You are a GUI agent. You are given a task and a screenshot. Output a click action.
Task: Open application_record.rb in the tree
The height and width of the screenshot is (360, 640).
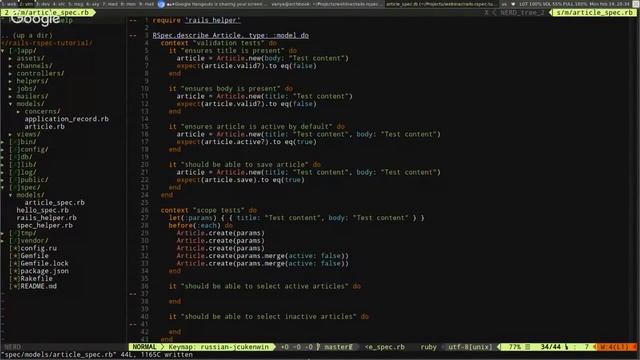coord(67,119)
